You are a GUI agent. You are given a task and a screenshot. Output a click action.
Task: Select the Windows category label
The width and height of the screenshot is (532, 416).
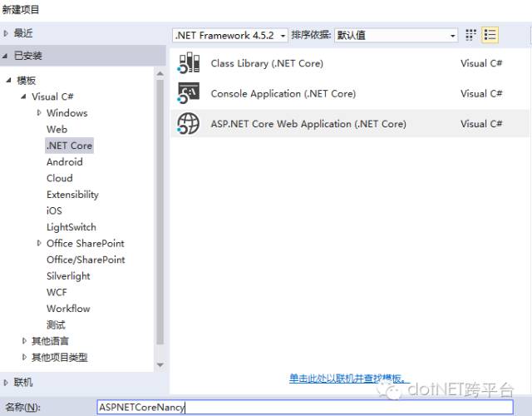click(x=67, y=113)
